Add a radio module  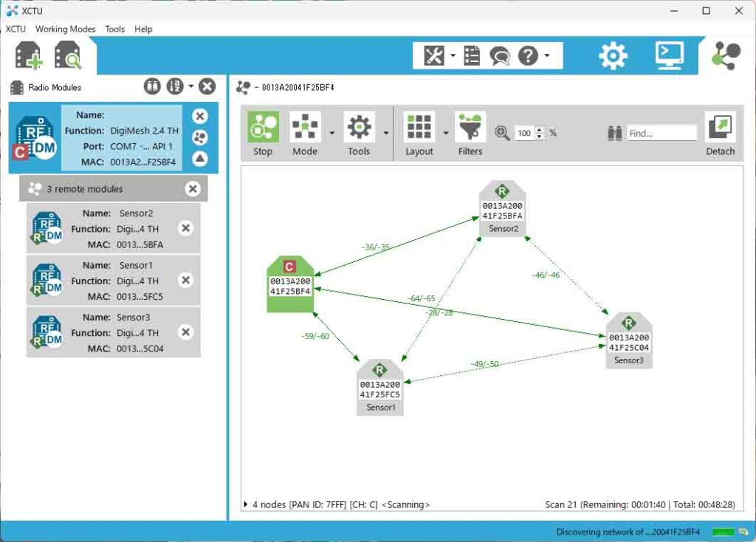29,55
